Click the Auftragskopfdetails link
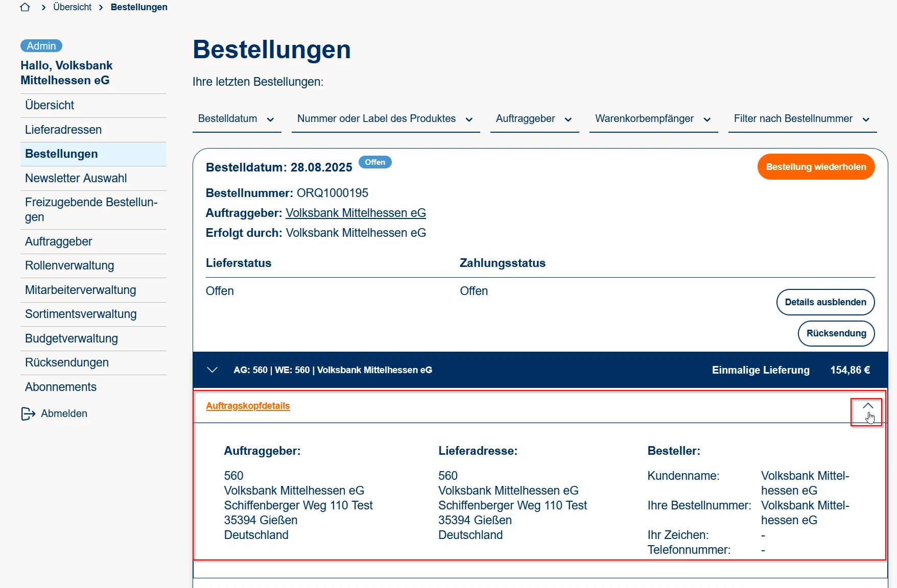 pyautogui.click(x=248, y=406)
